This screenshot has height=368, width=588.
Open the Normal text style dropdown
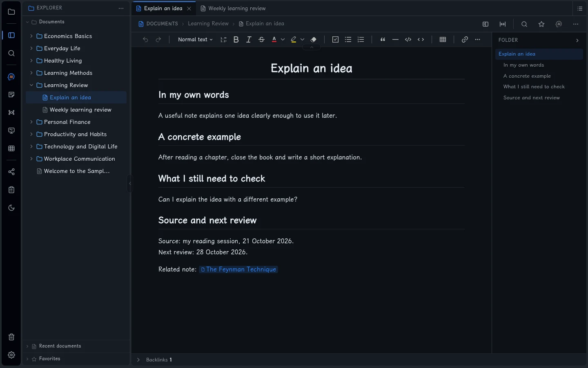[x=195, y=40]
